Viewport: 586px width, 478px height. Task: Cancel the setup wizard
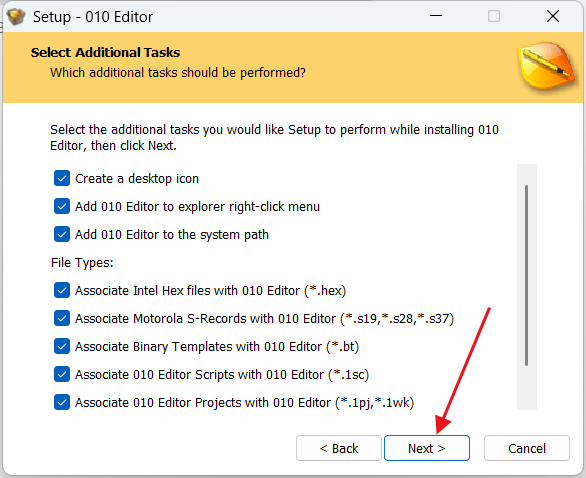tap(527, 448)
